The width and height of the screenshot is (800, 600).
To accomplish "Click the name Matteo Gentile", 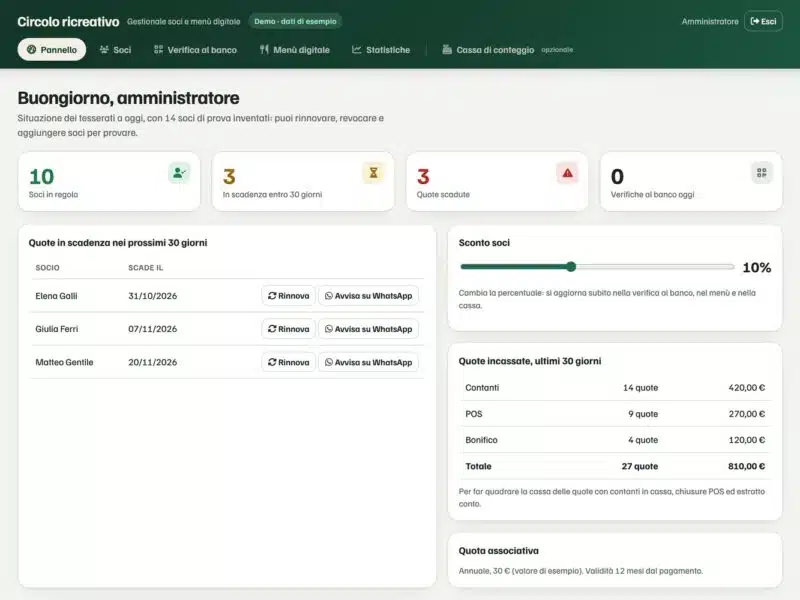I will pos(64,362).
